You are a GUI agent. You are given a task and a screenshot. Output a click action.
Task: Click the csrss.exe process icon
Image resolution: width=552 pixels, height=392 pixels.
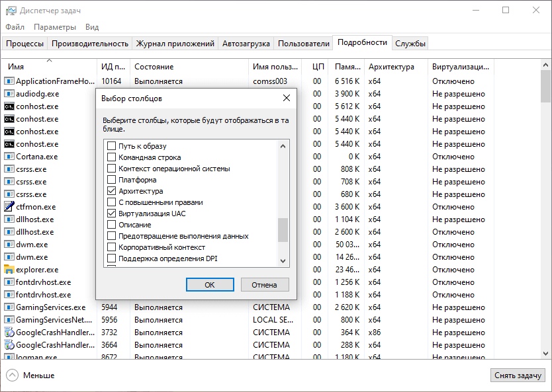tap(9, 169)
